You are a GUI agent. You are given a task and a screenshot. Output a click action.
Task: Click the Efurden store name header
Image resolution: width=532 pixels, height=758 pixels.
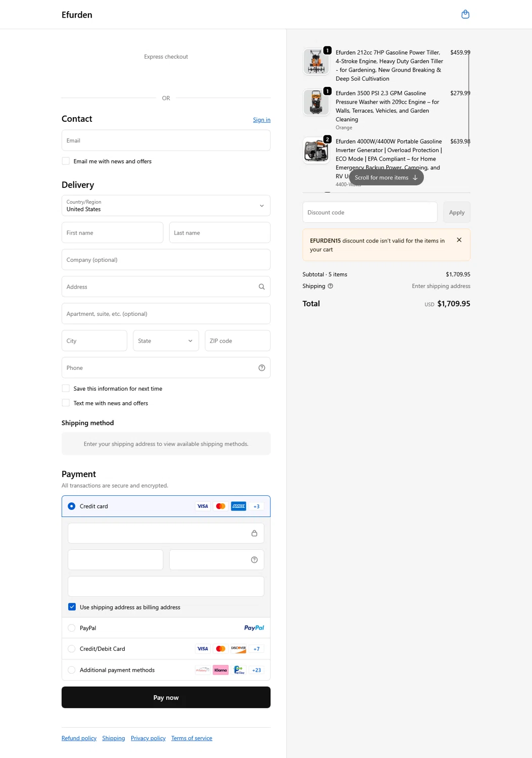77,15
